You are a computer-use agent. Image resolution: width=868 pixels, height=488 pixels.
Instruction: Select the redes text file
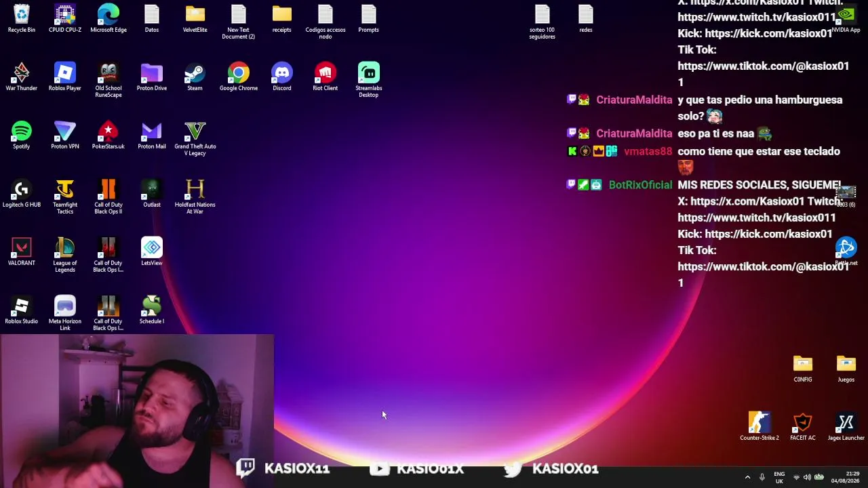[586, 18]
